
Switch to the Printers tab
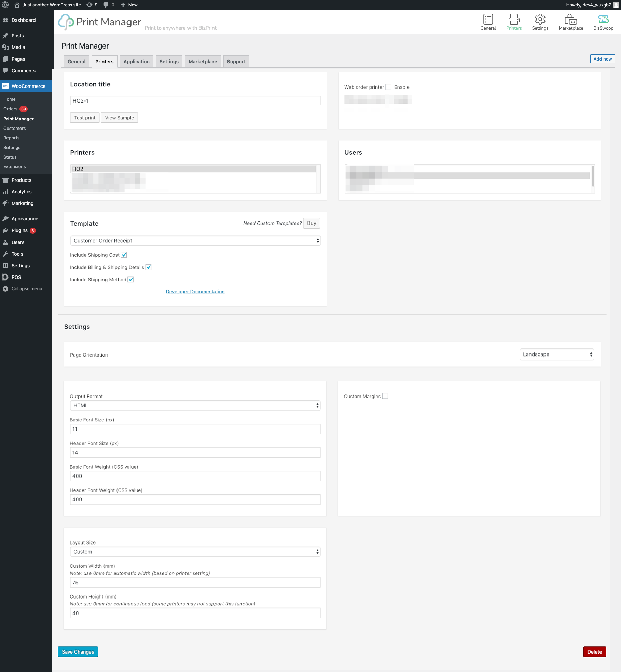[105, 62]
